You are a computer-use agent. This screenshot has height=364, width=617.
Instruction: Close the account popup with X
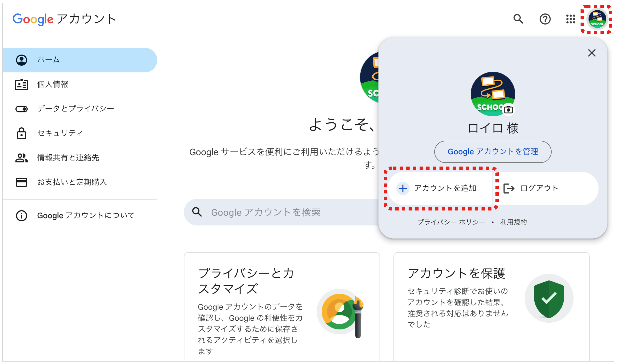click(592, 53)
